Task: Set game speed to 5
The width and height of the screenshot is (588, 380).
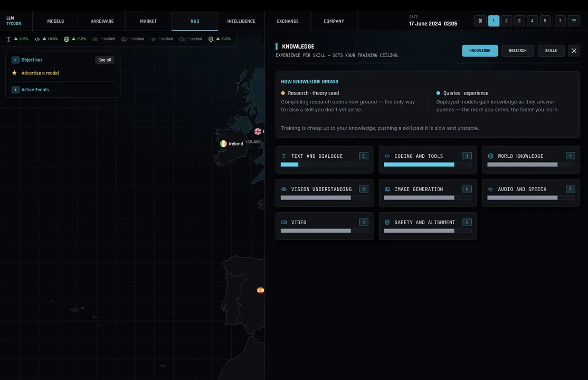Action: coord(545,21)
